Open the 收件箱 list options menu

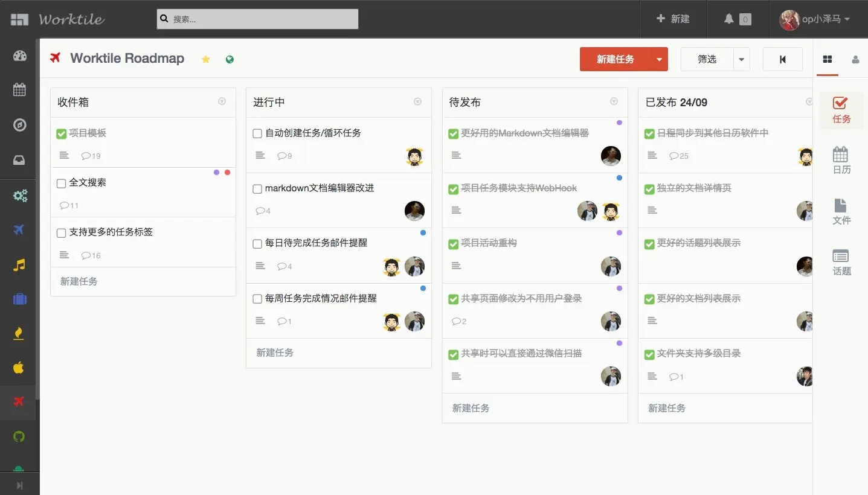(222, 101)
